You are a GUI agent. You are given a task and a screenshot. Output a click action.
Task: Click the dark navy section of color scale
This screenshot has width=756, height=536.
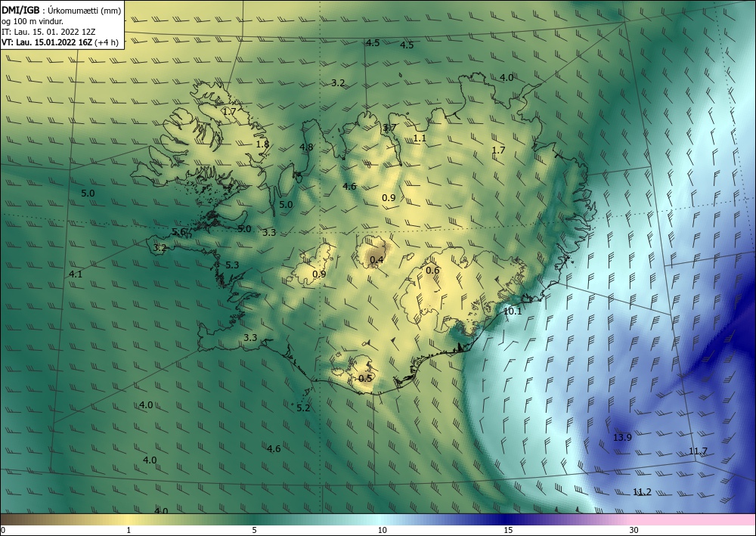click(x=507, y=519)
